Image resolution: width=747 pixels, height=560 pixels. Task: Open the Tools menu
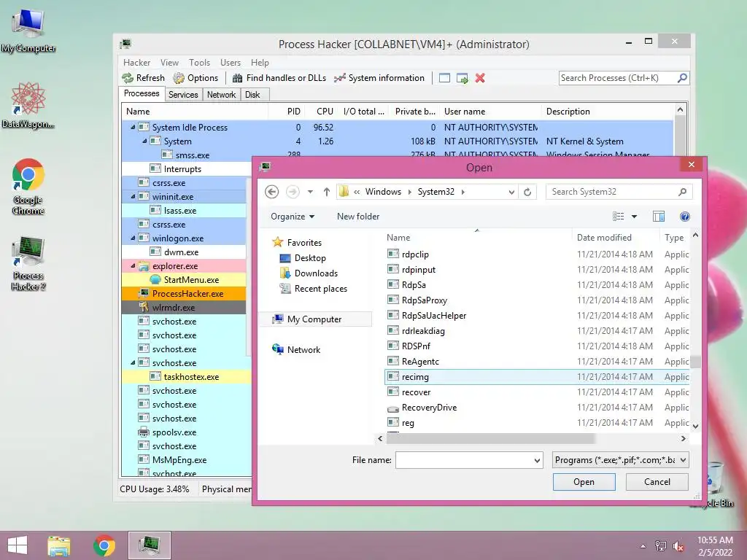[x=199, y=63]
